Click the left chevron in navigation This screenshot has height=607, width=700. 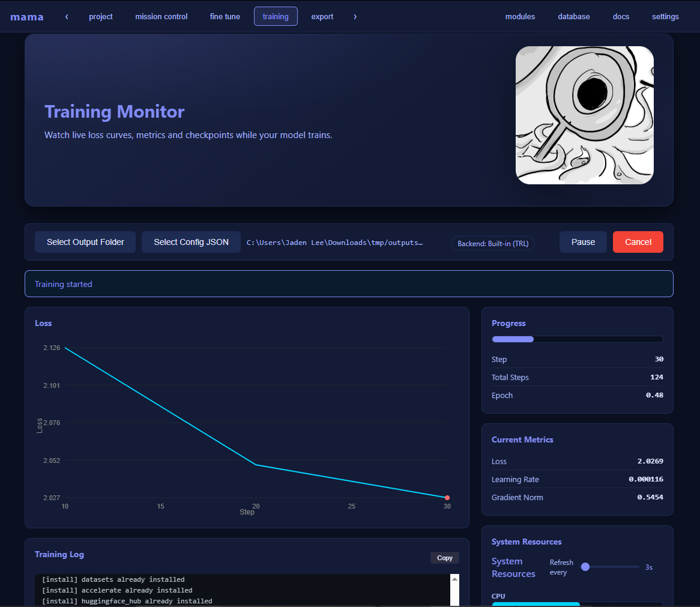(x=67, y=17)
